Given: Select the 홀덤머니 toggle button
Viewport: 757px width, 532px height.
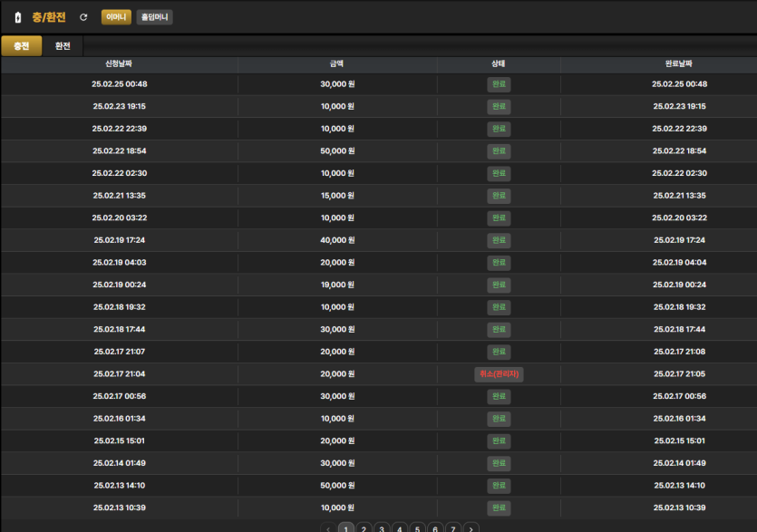Looking at the screenshot, I should tap(154, 17).
